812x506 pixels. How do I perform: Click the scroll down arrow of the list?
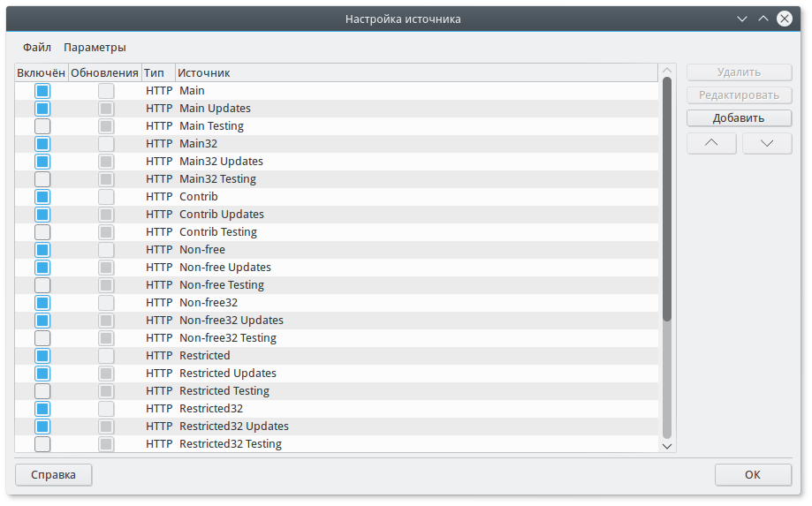pos(667,446)
